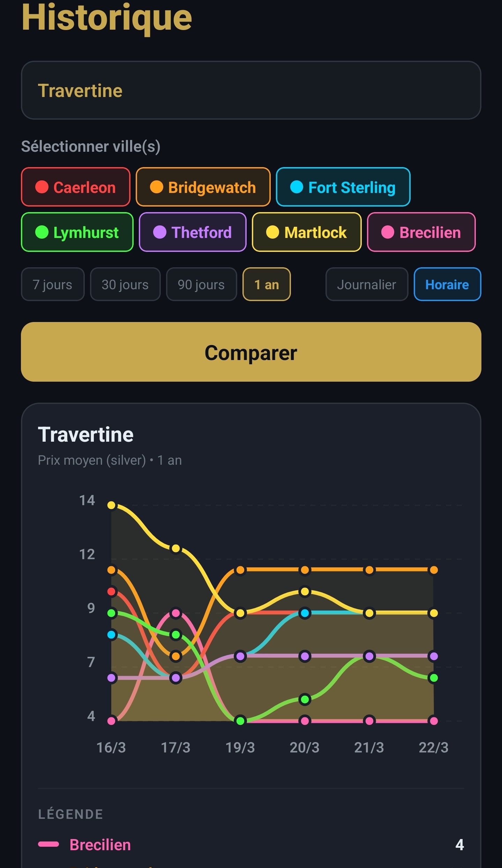Enable the Fort Sterling city selection
Screen dimensions: 502x868
343,187
